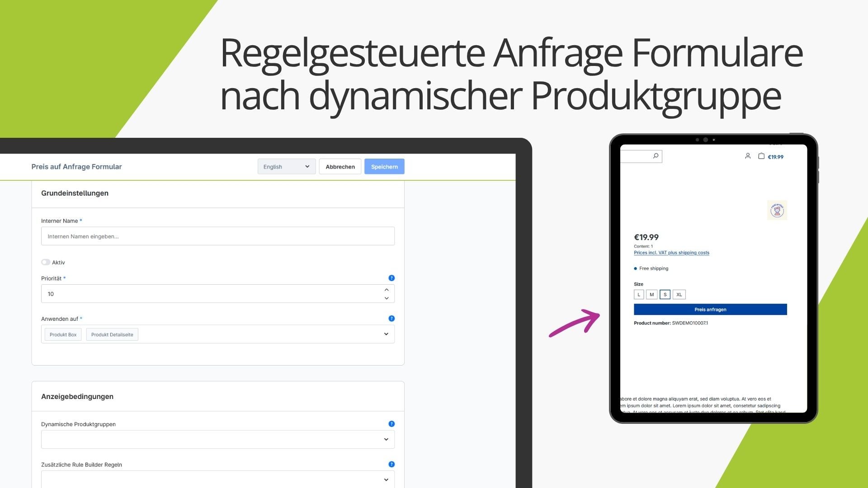Viewport: 868px width, 488px height.
Task: Click the Abbrechen button
Action: (340, 167)
